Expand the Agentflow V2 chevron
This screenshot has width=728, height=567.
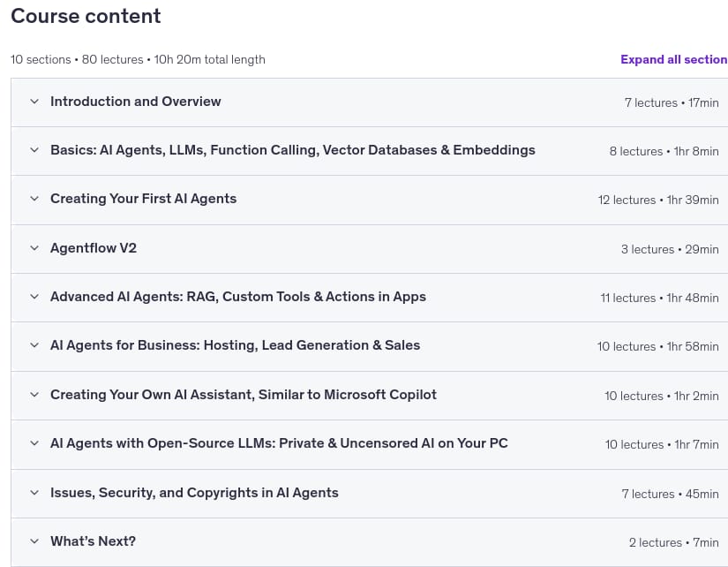[34, 247]
